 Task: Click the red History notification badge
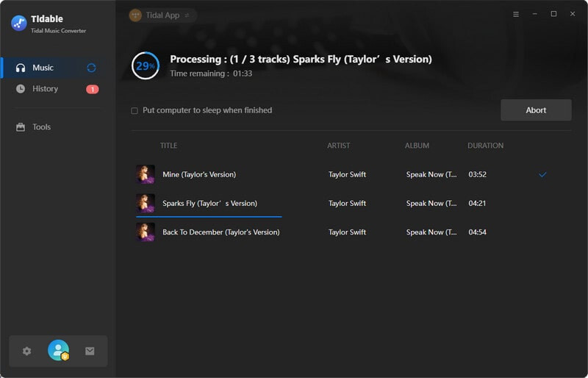[x=93, y=89]
